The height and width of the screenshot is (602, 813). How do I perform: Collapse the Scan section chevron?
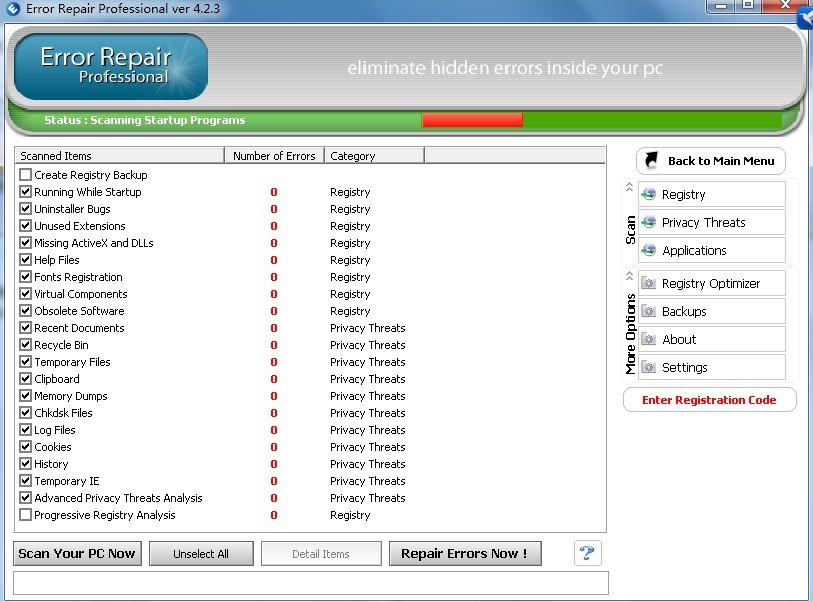pyautogui.click(x=629, y=187)
